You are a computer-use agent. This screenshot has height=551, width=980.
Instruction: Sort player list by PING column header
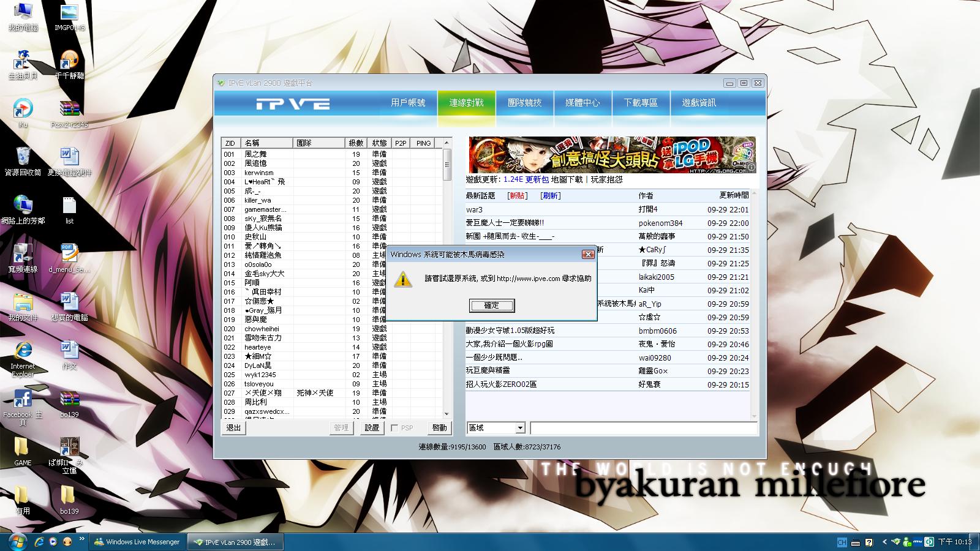[x=423, y=143]
